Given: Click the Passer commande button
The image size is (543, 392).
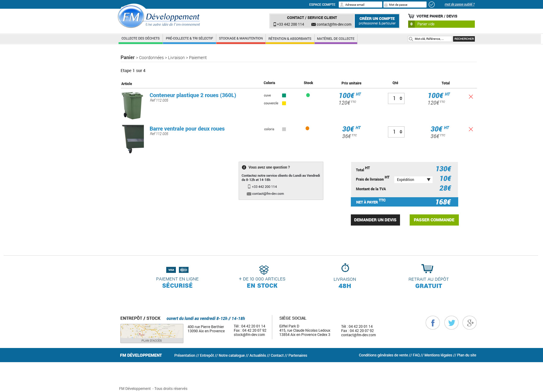Looking at the screenshot, I should (x=434, y=220).
